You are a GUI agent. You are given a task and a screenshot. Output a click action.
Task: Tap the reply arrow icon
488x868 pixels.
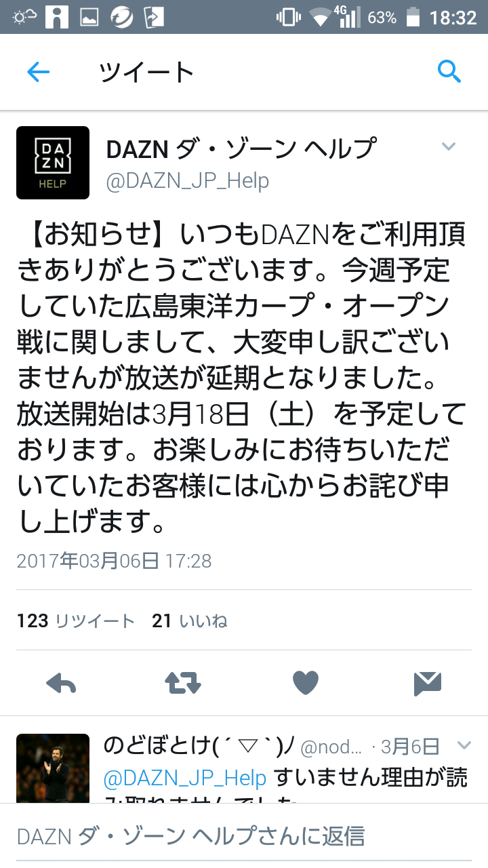(61, 684)
